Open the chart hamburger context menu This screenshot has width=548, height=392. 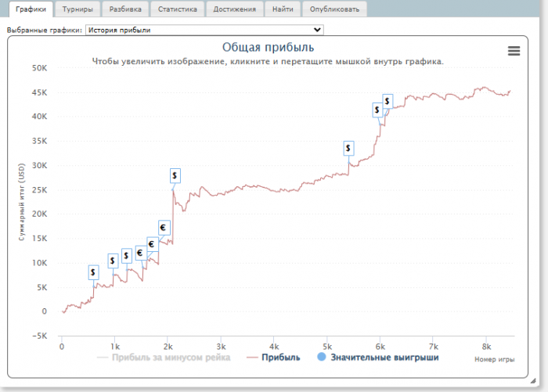pyautogui.click(x=514, y=51)
